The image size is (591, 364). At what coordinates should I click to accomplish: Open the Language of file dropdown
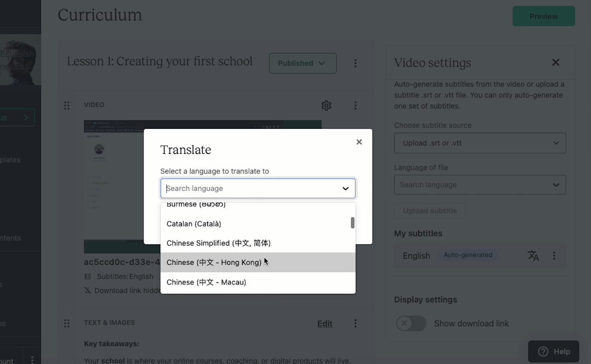(x=480, y=185)
